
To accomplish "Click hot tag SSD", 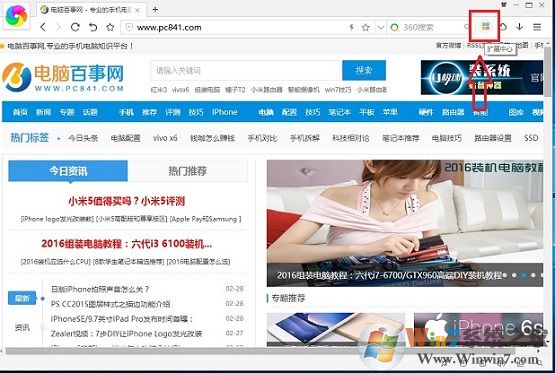I will [531, 138].
